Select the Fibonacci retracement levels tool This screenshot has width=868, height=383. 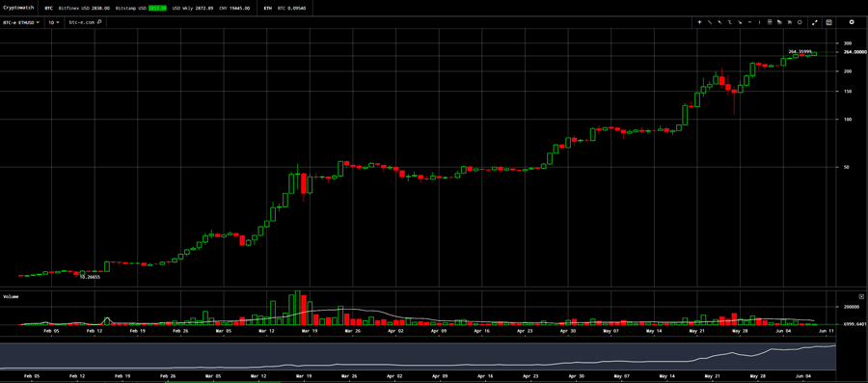(770, 22)
